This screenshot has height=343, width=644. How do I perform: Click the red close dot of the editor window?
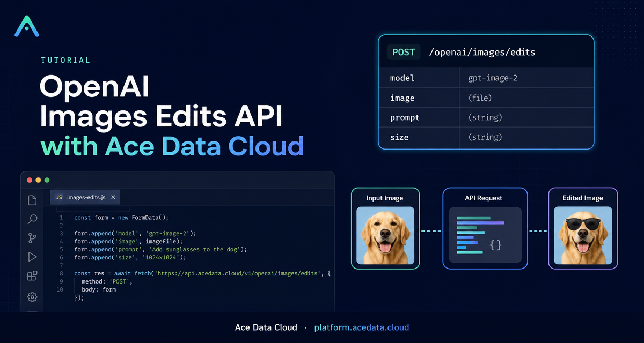pos(30,180)
